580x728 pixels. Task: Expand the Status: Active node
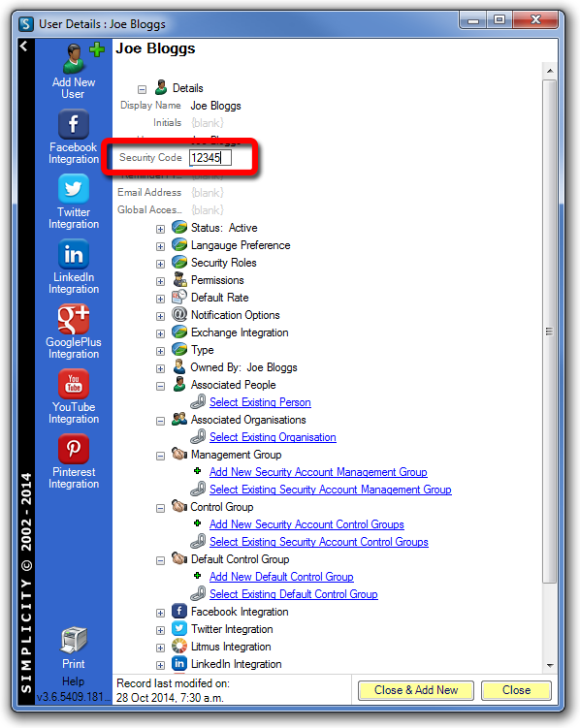160,229
